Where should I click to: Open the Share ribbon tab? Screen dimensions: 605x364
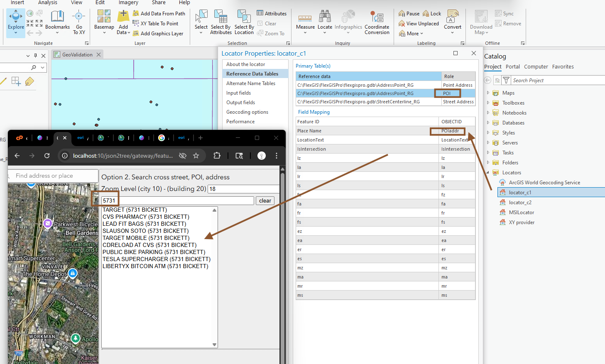point(159,2)
